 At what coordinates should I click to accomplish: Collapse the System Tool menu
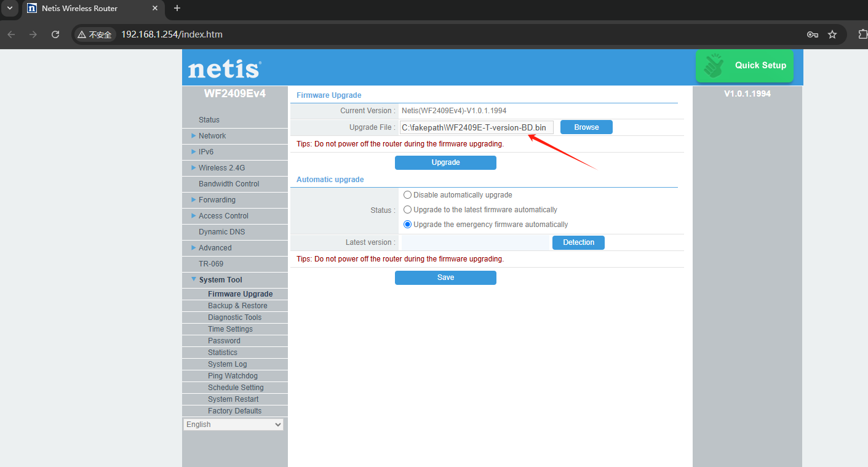pyautogui.click(x=220, y=280)
